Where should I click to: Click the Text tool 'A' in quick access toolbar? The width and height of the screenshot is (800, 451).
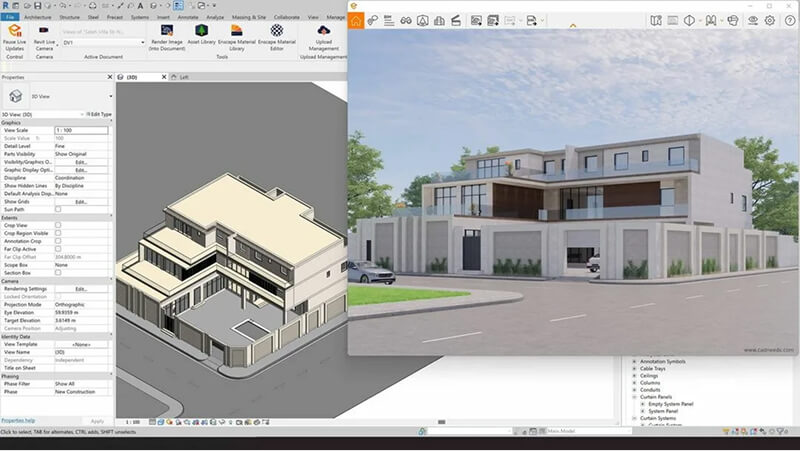pos(140,6)
